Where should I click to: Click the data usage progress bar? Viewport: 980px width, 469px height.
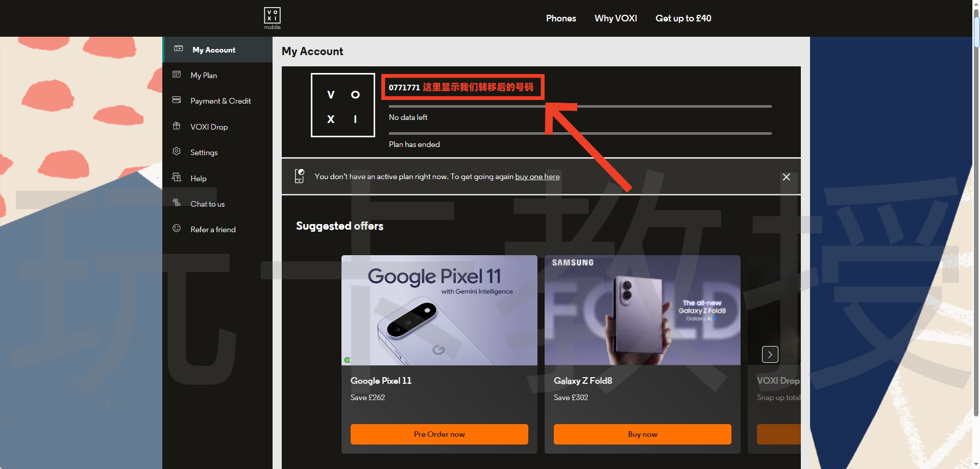point(580,106)
